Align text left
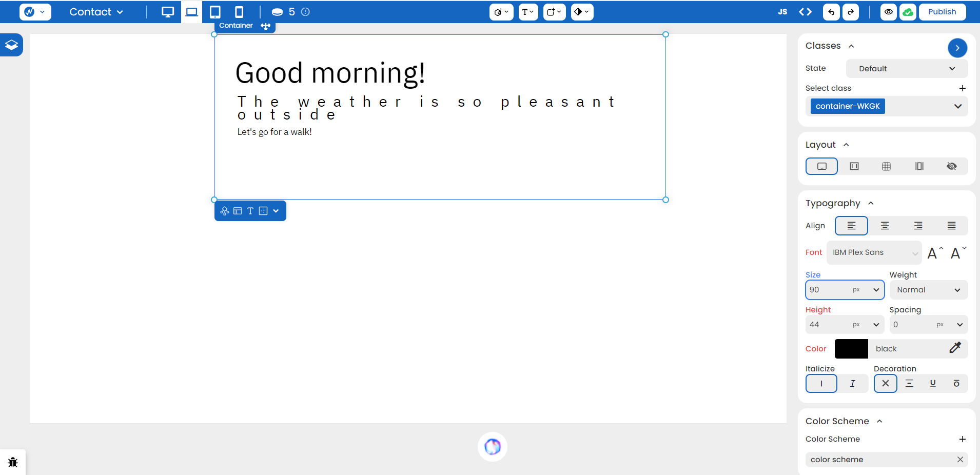The height and width of the screenshot is (475, 980). (x=852, y=226)
